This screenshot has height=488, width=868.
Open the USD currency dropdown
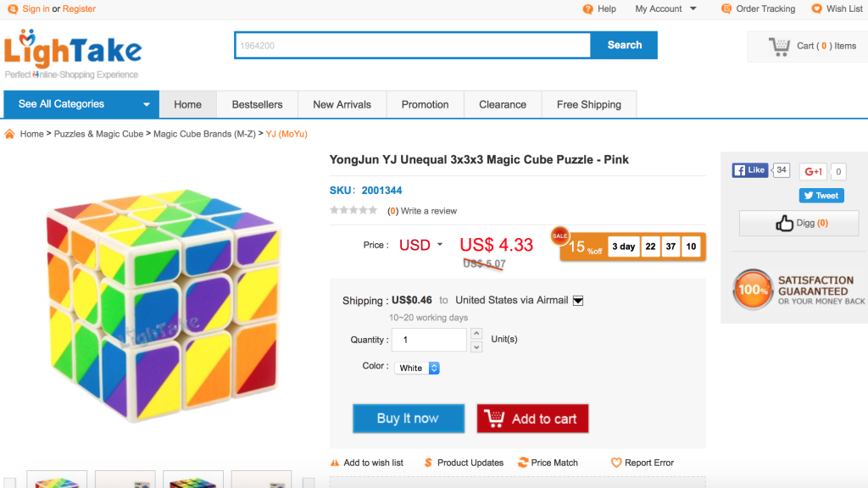[421, 246]
